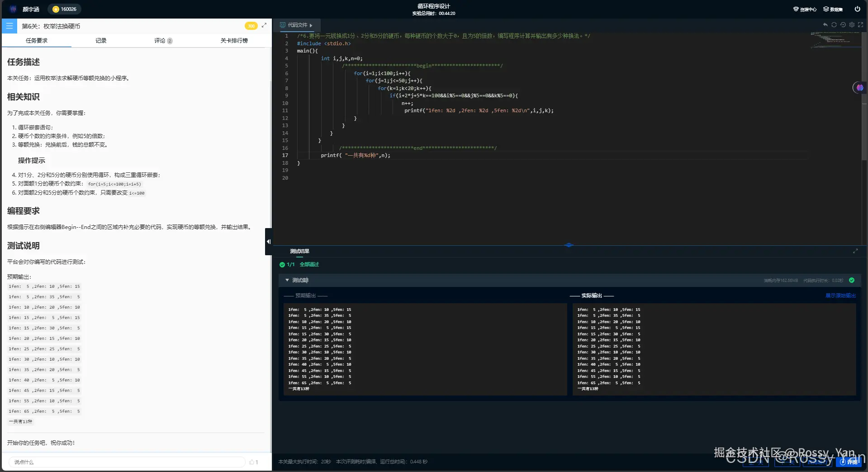Click the username 颜宇涵
Viewport: 868px width, 472px height.
pyautogui.click(x=31, y=9)
